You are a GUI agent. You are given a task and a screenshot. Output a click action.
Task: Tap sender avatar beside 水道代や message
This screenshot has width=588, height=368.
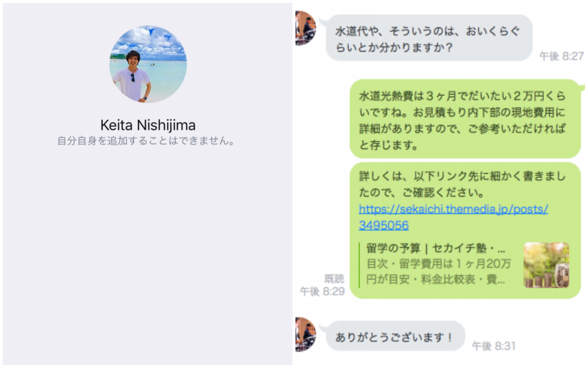(305, 28)
